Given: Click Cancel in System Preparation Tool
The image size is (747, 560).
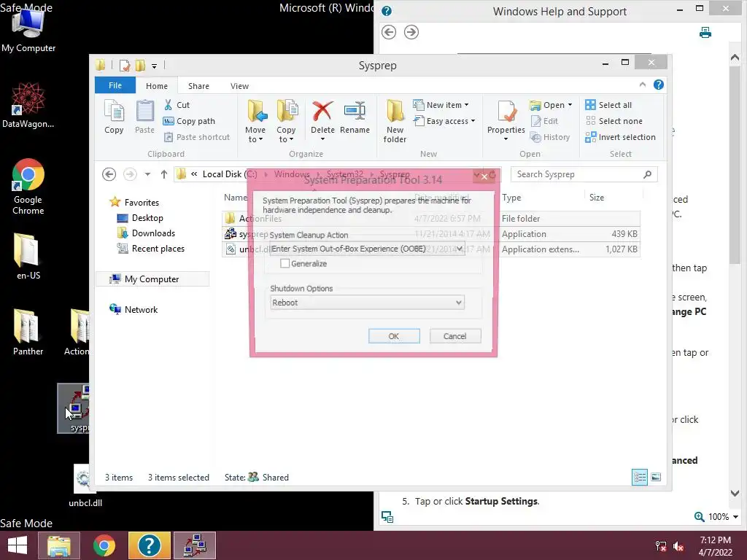Looking at the screenshot, I should click(x=455, y=336).
